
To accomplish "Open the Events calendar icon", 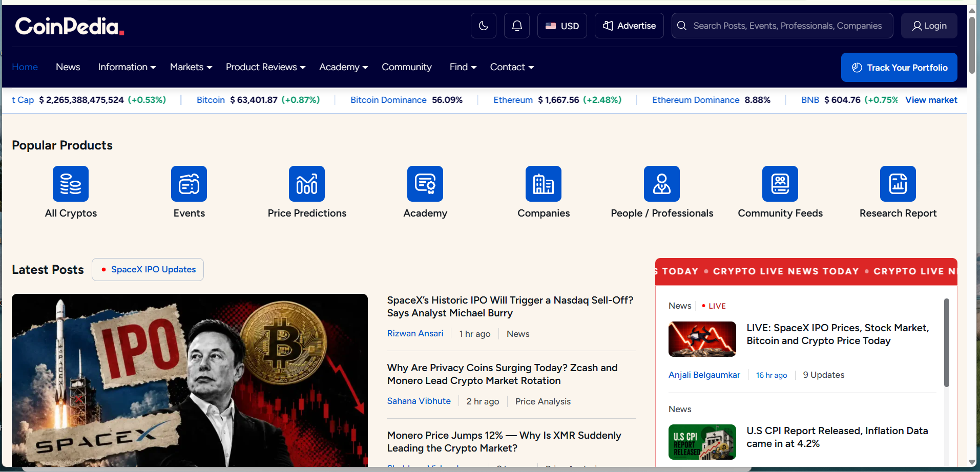I will click(189, 184).
